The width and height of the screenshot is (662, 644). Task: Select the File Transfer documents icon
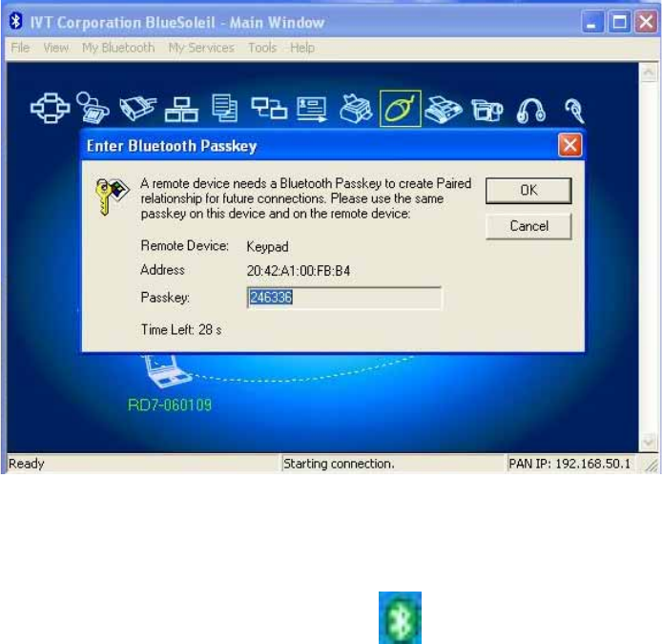[224, 108]
